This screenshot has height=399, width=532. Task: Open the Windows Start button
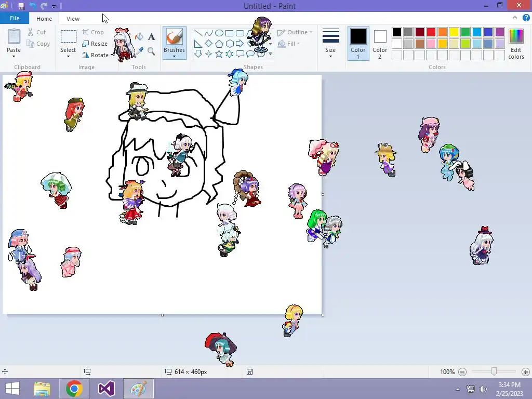click(12, 389)
